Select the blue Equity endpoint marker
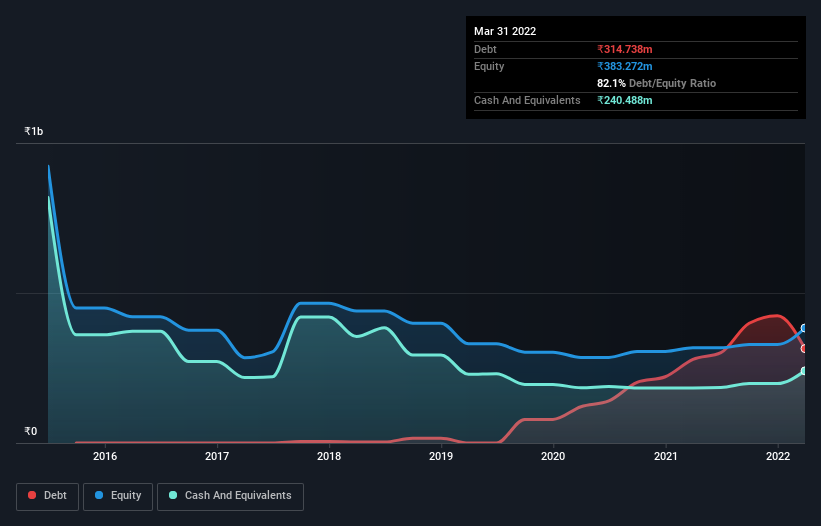This screenshot has height=526, width=821. (x=804, y=328)
